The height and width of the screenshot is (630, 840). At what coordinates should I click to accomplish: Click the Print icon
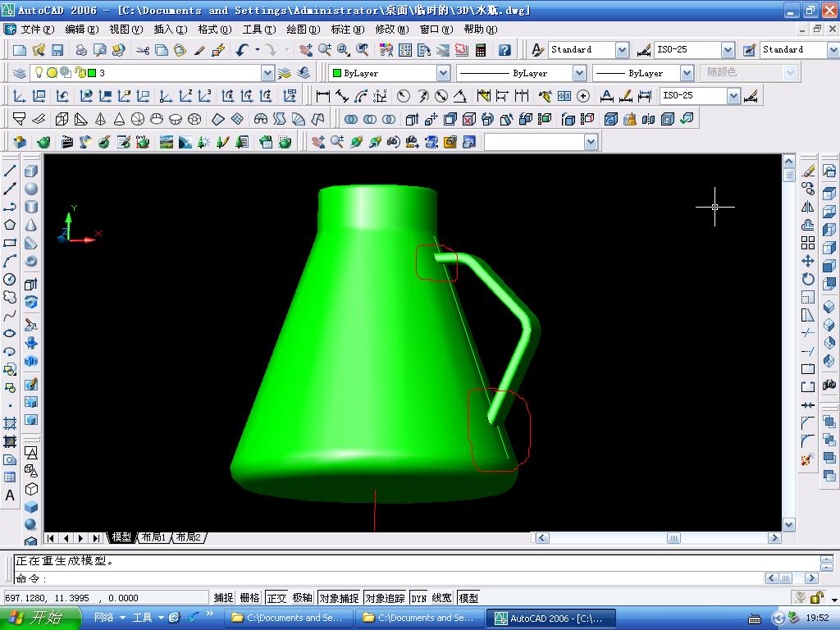click(x=81, y=50)
